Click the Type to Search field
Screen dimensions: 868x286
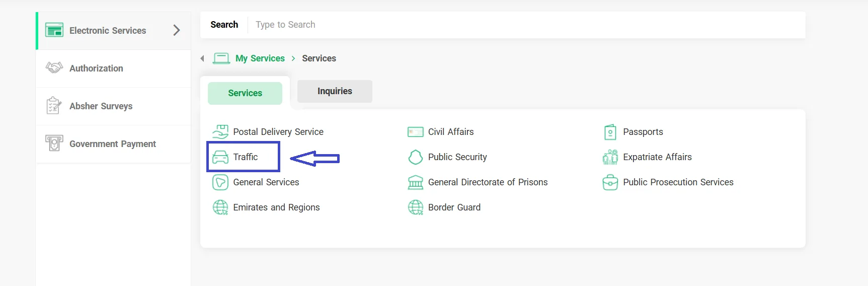point(526,25)
